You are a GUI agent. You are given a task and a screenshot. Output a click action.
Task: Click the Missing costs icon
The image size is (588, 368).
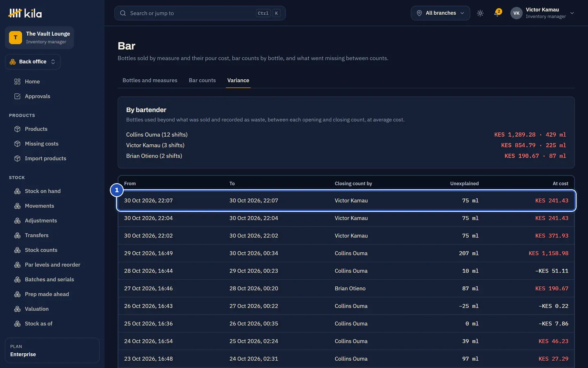coord(17,144)
